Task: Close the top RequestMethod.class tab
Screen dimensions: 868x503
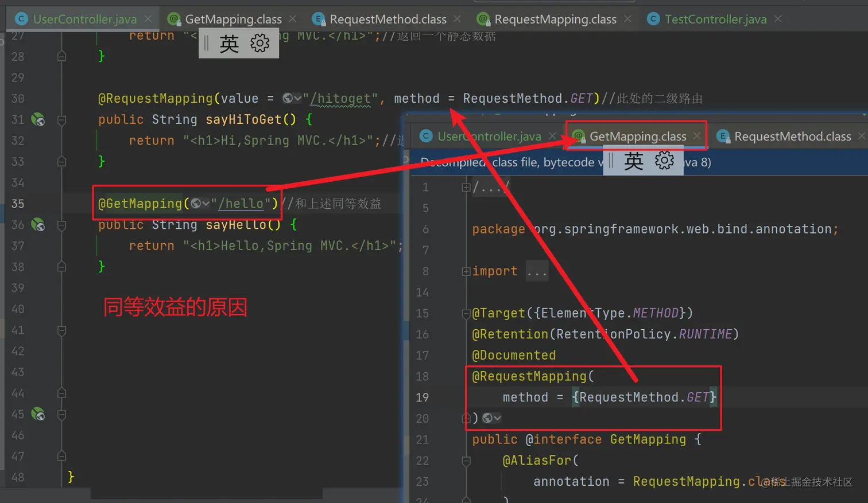Action: (457, 19)
